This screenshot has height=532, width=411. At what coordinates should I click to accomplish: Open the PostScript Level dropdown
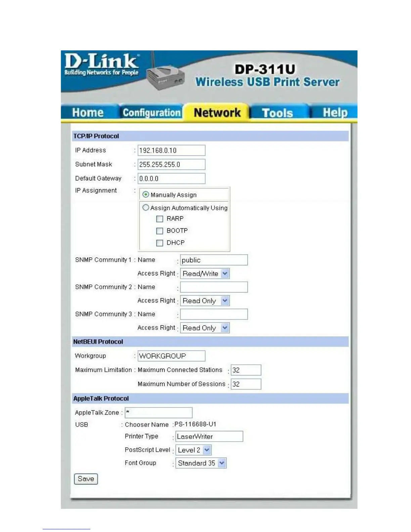click(194, 450)
